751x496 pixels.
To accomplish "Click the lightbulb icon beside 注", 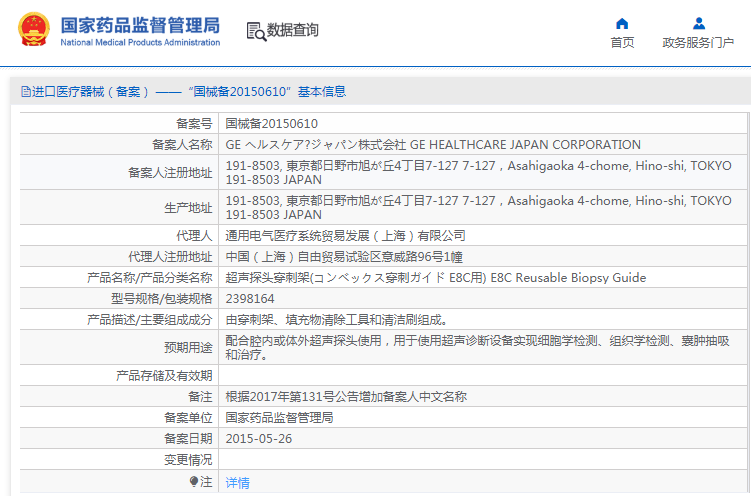I will point(193,481).
